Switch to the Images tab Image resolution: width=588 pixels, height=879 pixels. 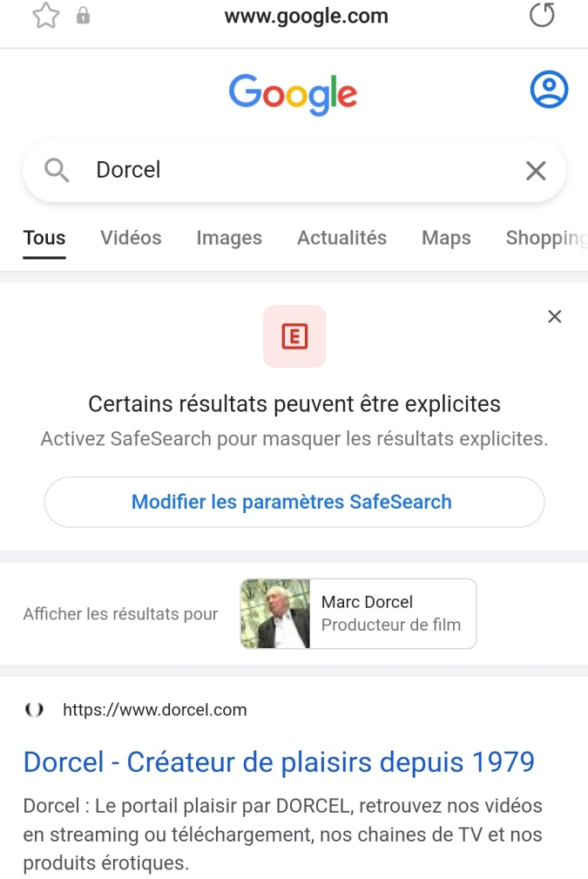click(x=229, y=238)
